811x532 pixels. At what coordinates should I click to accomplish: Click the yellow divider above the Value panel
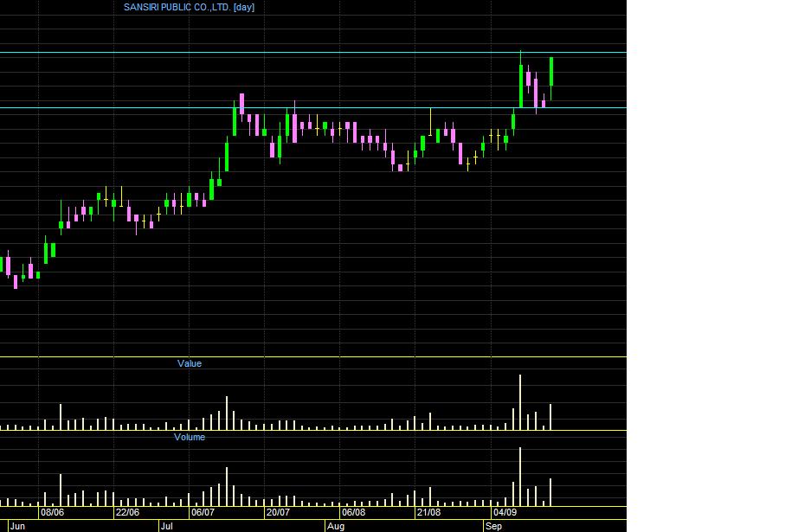pyautogui.click(x=312, y=356)
